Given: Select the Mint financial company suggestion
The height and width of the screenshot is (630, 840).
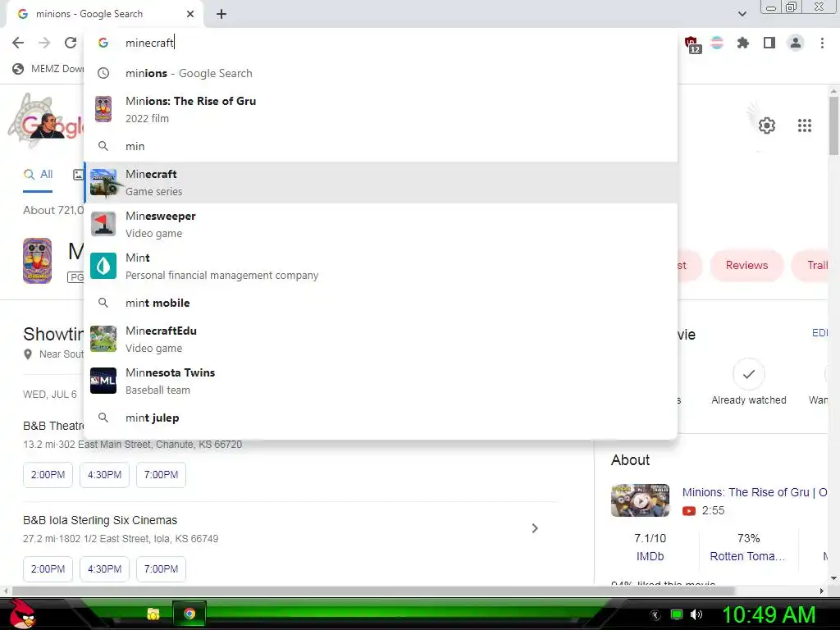Looking at the screenshot, I should point(381,267).
